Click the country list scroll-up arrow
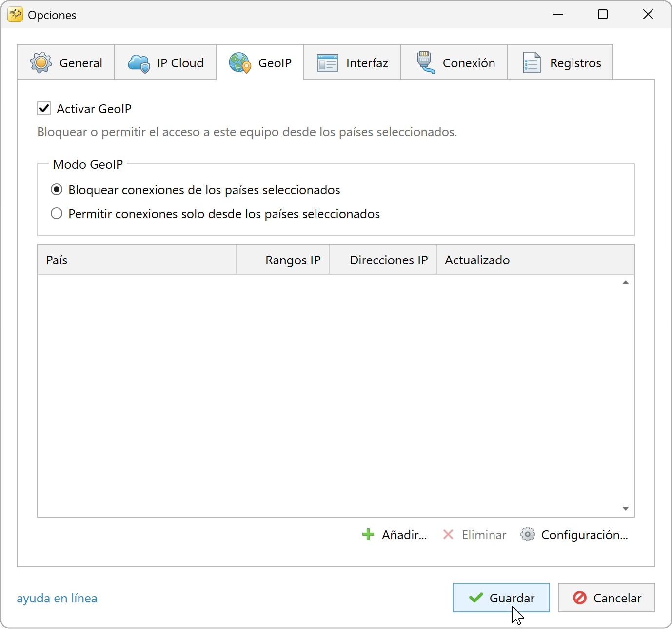This screenshot has width=672, height=640. [626, 283]
